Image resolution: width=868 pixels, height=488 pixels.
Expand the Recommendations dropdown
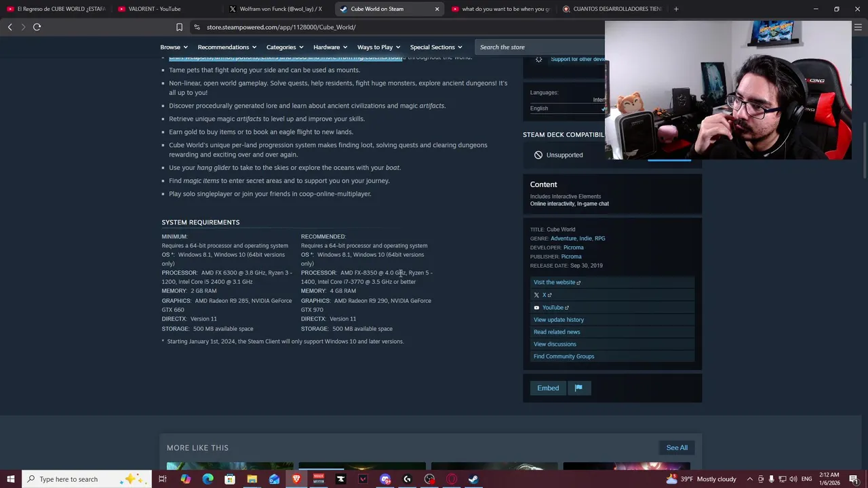(227, 47)
